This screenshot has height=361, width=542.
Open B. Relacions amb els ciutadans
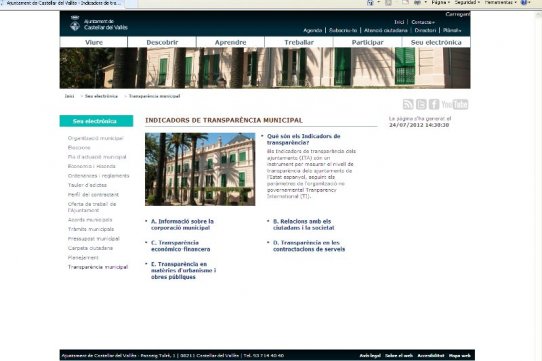tap(303, 224)
